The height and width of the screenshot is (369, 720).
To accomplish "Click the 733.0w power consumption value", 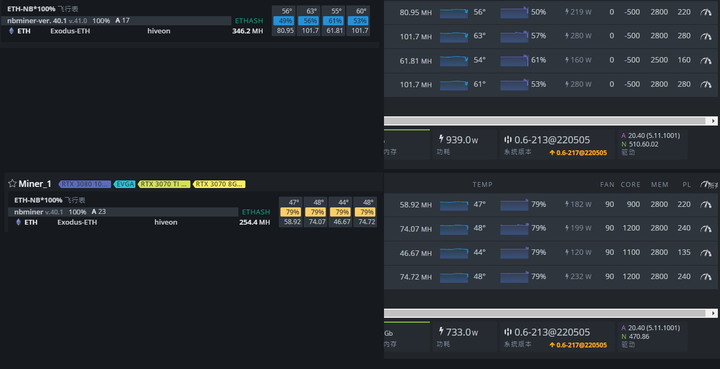I will click(x=462, y=332).
